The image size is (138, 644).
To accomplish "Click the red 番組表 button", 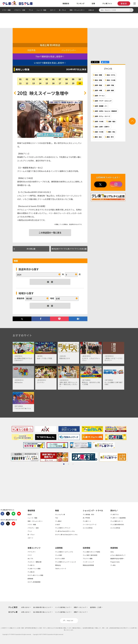I will point(124,3).
